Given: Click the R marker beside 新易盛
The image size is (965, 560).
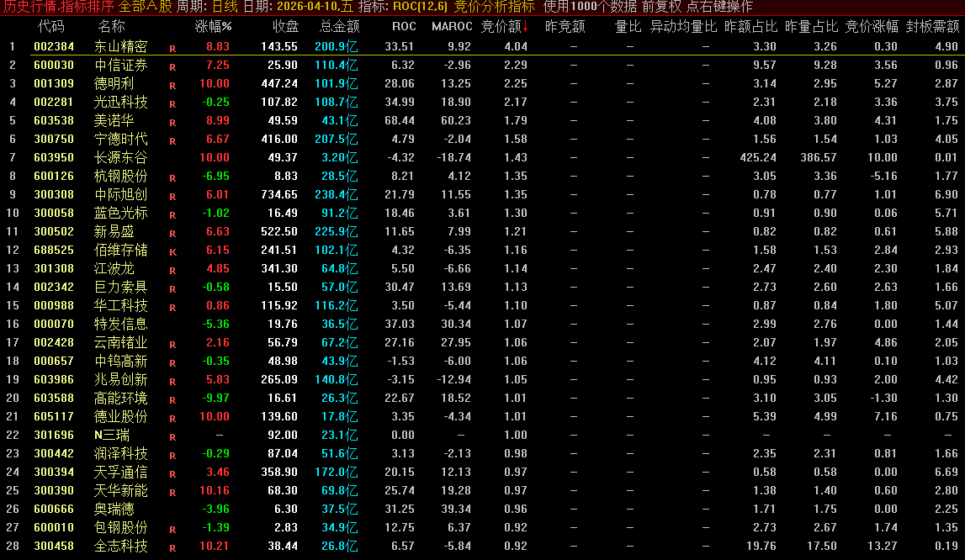Looking at the screenshot, I should (172, 233).
